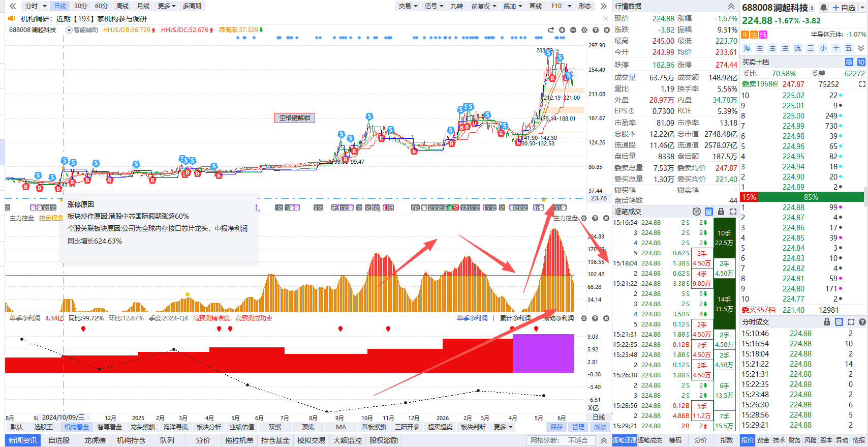Toggle 量 display in 买卖十档 header
868x447 pixels.
[x=849, y=62]
